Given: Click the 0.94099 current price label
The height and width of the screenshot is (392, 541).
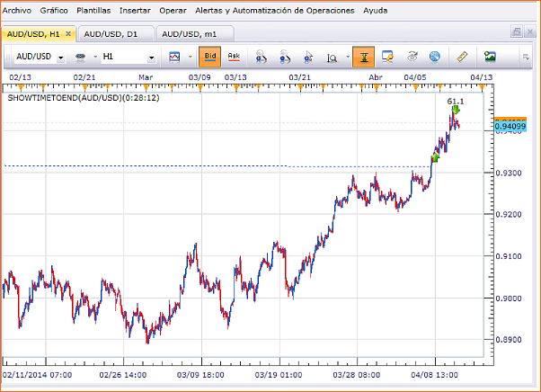Looking at the screenshot, I should pyautogui.click(x=510, y=127).
